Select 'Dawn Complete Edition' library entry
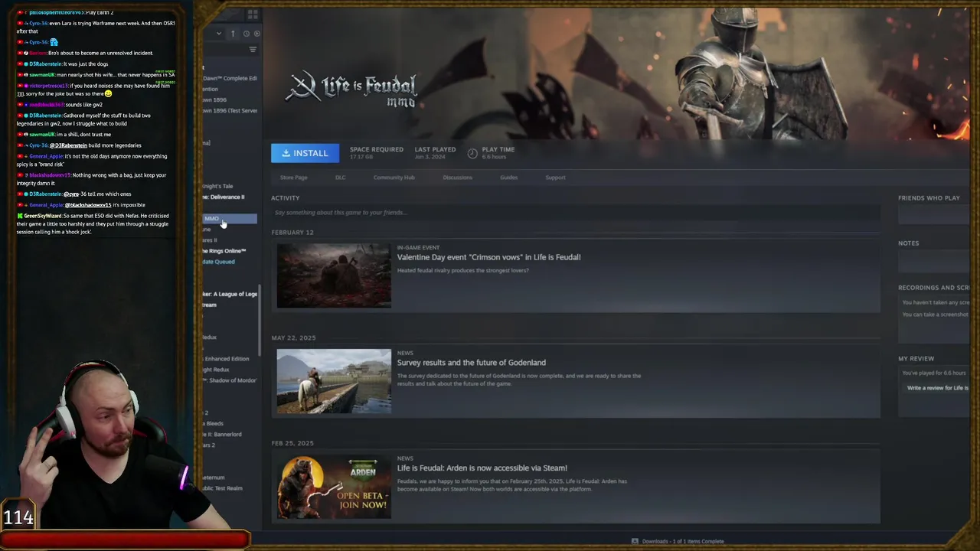The height and width of the screenshot is (551, 980). (230, 78)
